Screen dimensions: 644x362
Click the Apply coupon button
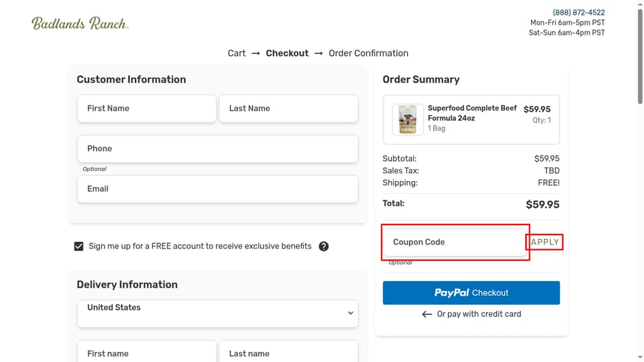click(x=545, y=242)
